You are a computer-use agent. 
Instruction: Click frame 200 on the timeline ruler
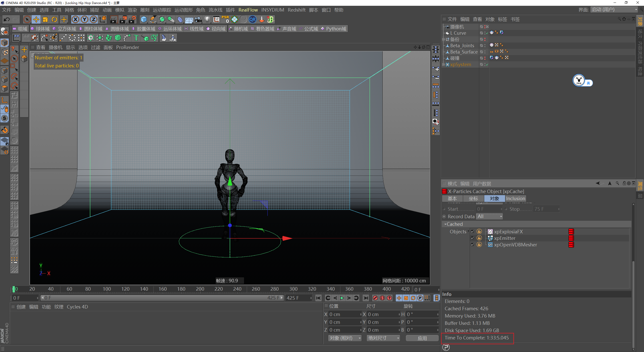pyautogui.click(x=200, y=289)
